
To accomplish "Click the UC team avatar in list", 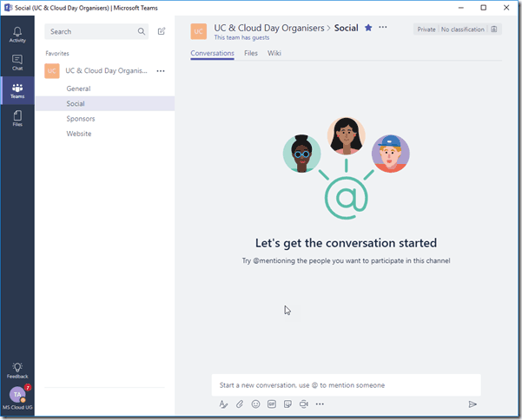I will pos(52,71).
